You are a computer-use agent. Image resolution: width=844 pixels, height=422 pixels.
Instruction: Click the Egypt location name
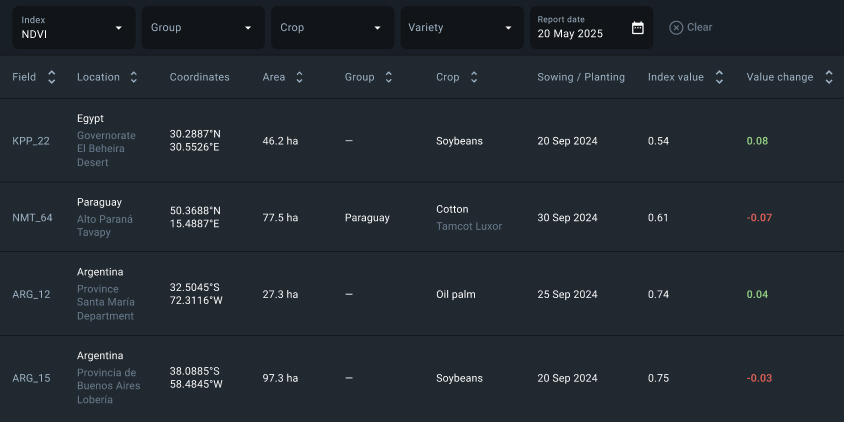(x=90, y=119)
